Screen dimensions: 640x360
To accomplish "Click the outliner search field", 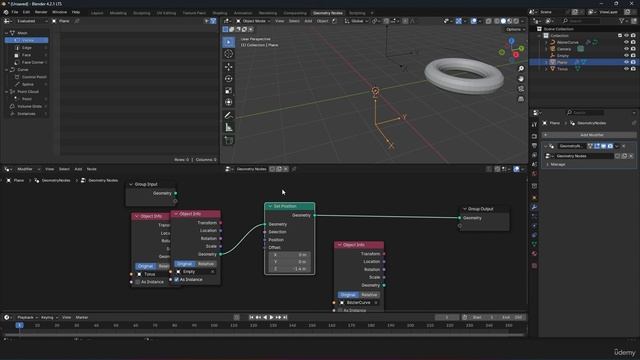I will coord(581,21).
